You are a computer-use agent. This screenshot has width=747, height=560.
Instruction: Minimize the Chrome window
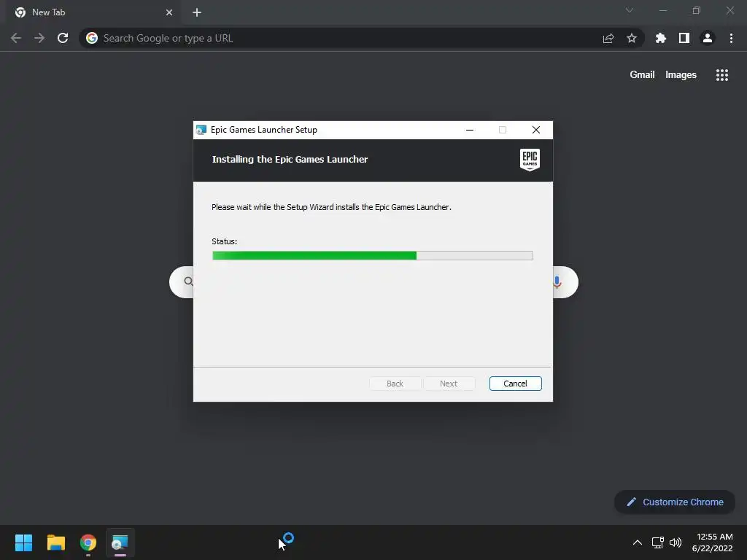point(662,10)
